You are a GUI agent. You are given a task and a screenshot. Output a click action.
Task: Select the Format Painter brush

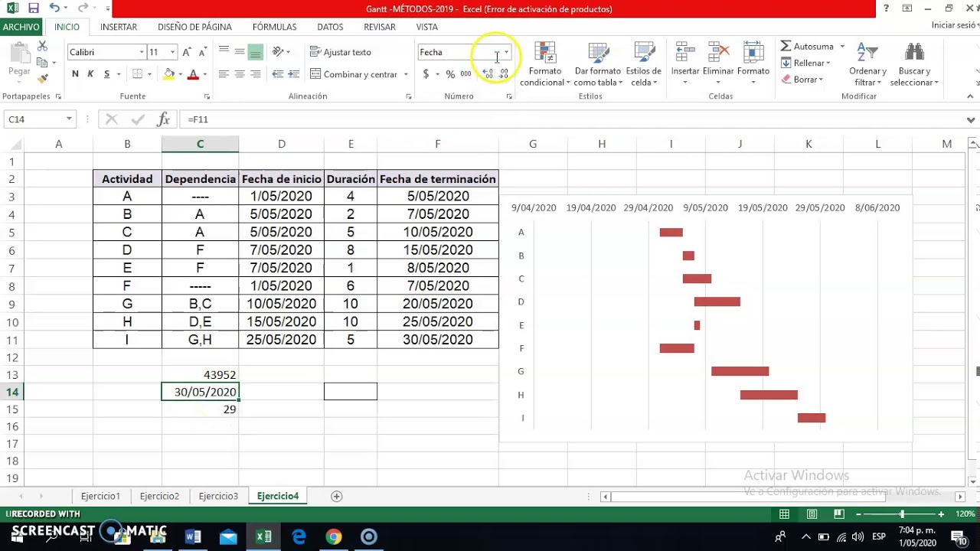(x=42, y=78)
